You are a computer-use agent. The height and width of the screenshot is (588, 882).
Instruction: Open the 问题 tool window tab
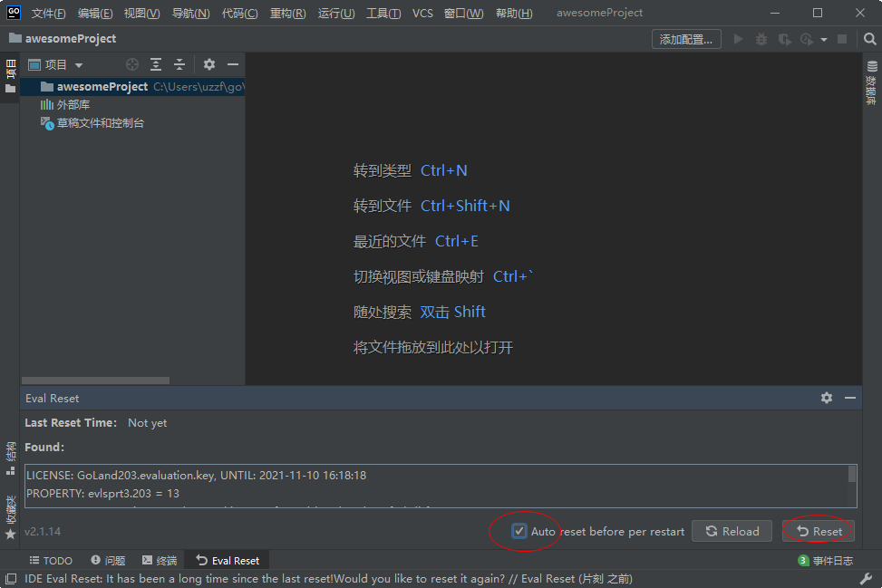pyautogui.click(x=108, y=561)
